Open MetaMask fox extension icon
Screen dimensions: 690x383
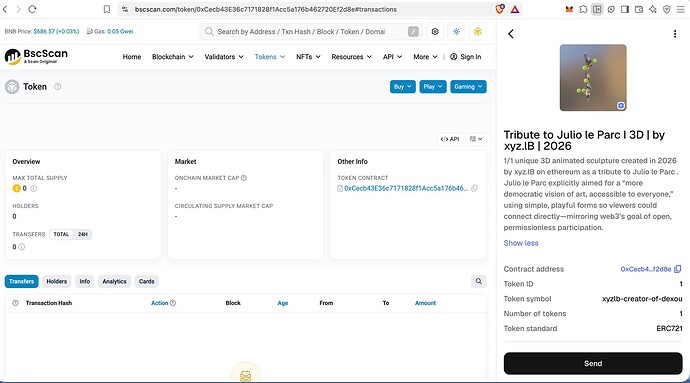(x=569, y=9)
